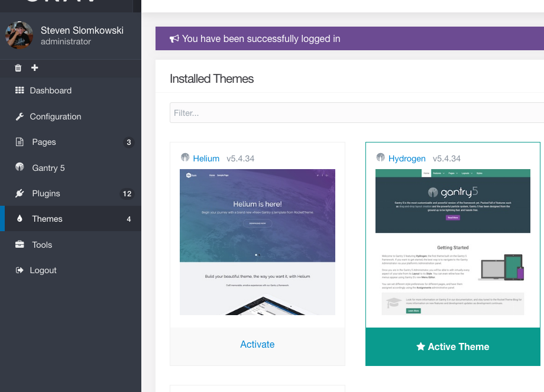Click the successfully logged in message

tap(261, 38)
